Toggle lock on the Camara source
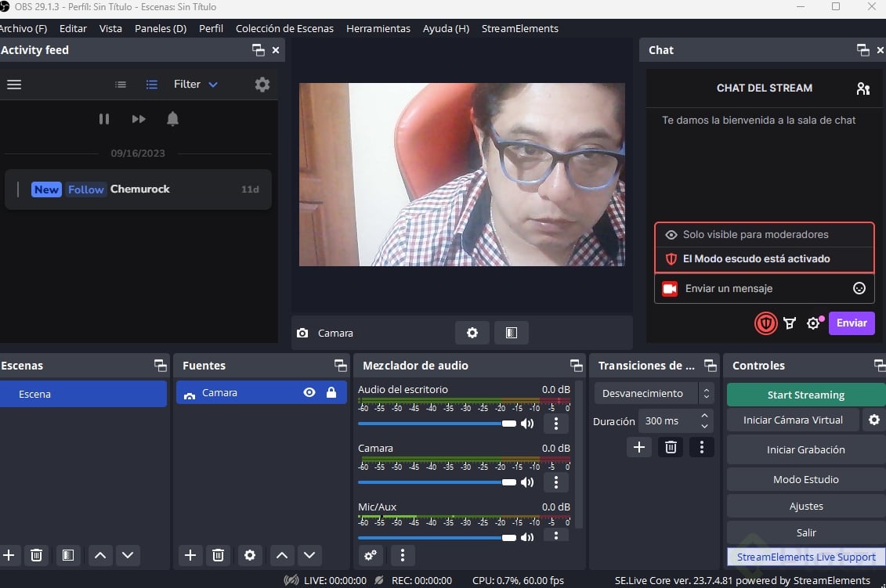The height and width of the screenshot is (588, 886). [x=331, y=393]
